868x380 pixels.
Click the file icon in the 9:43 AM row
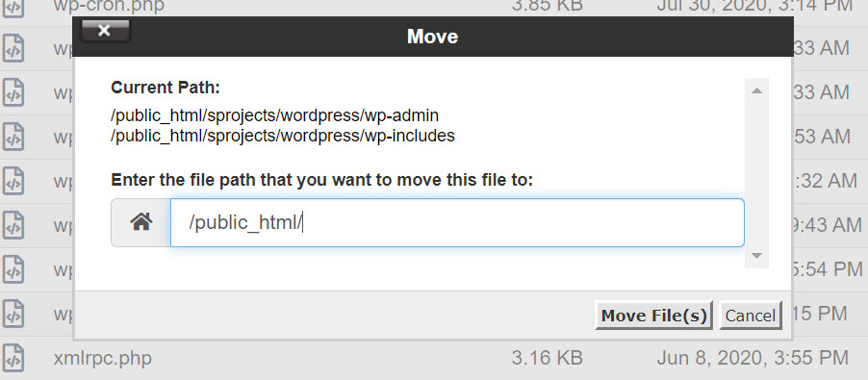[13, 225]
